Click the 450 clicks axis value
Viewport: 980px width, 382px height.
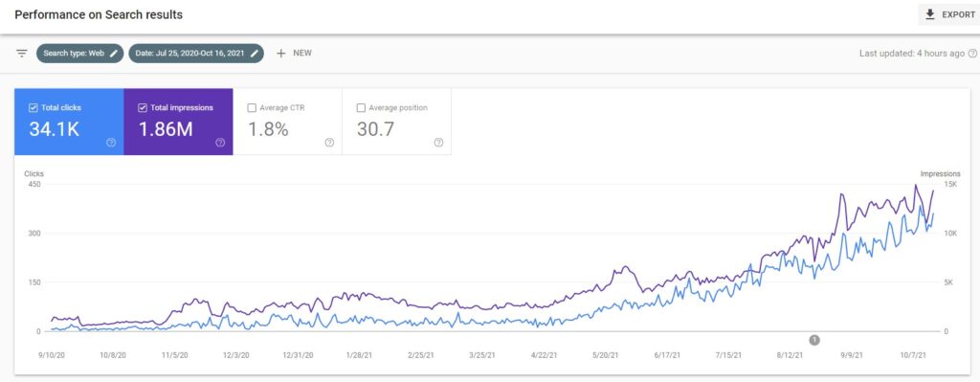33,185
